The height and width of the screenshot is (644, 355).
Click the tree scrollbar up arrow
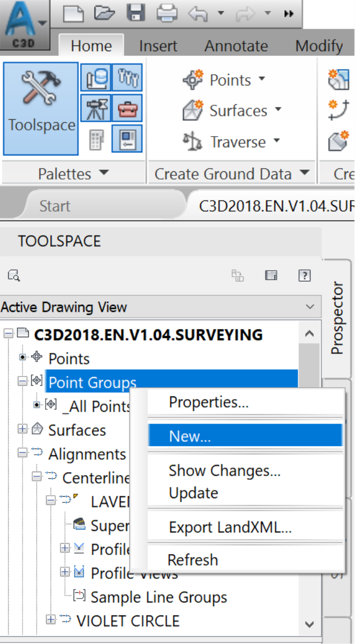308,334
